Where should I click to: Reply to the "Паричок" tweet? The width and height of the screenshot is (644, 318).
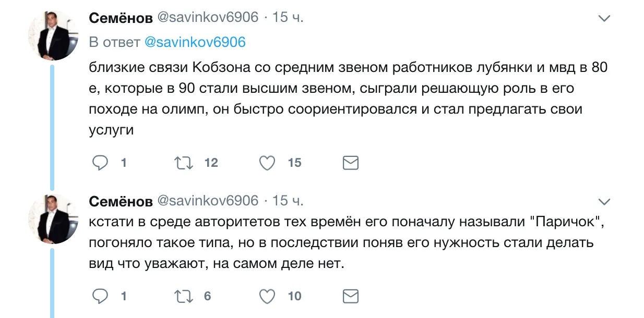pyautogui.click(x=100, y=297)
